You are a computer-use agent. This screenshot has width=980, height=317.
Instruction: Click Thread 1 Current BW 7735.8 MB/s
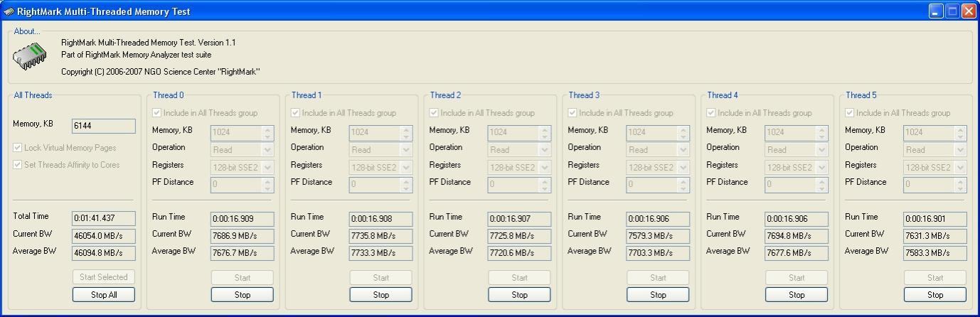[x=381, y=236]
